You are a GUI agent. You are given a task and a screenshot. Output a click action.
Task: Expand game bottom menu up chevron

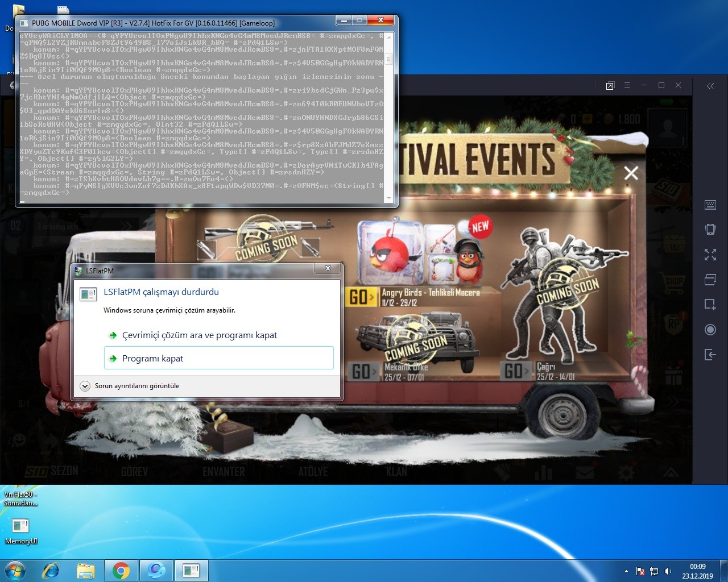[x=670, y=472]
